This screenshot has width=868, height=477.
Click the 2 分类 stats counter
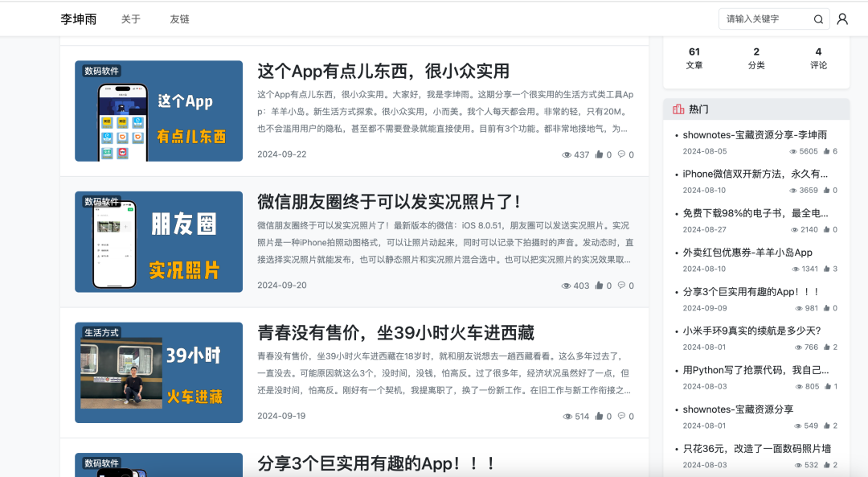(x=756, y=56)
